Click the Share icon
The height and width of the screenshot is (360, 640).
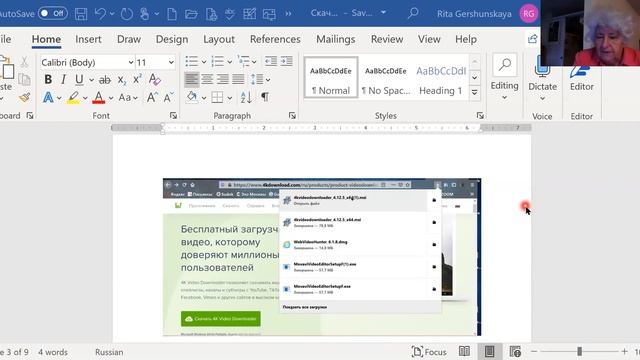pos(533,39)
